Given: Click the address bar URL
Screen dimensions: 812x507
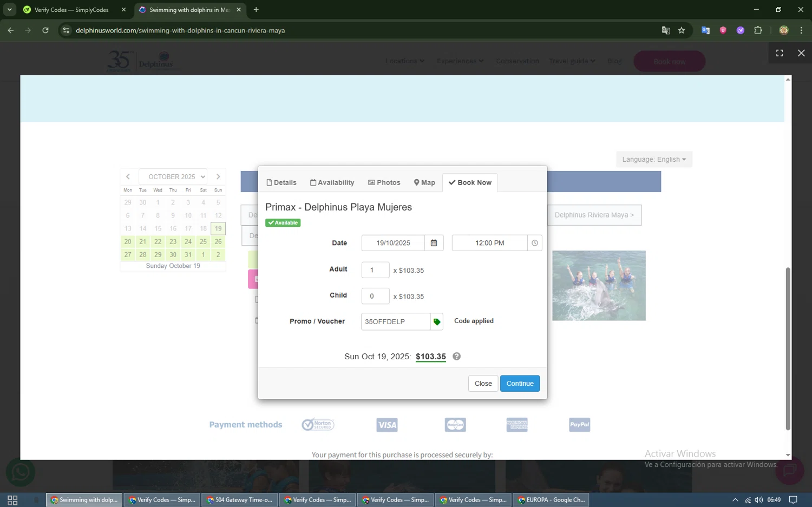Looking at the screenshot, I should coord(180,30).
